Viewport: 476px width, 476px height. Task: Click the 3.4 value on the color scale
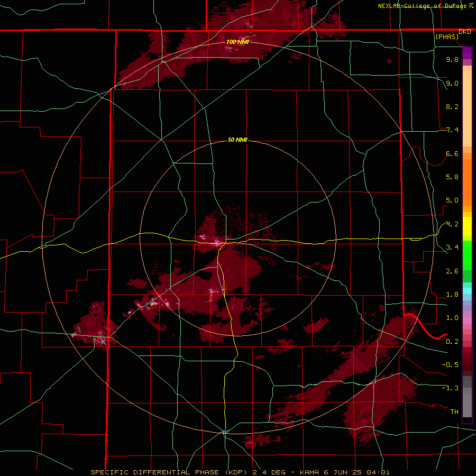click(452, 248)
